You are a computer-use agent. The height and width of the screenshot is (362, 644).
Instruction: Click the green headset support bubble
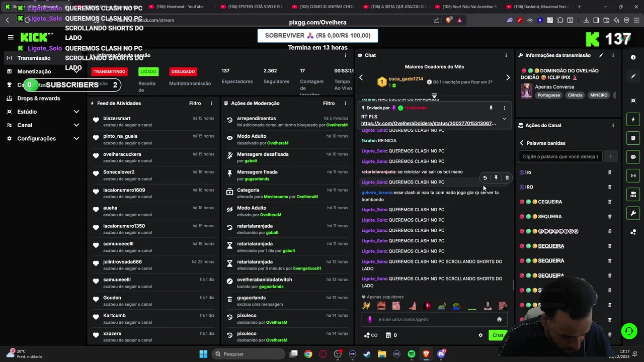[x=629, y=331]
